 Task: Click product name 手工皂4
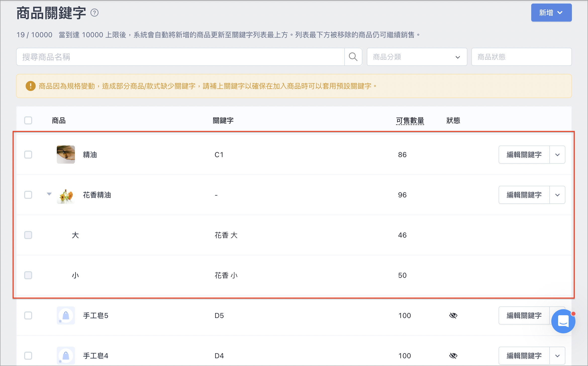(96, 356)
